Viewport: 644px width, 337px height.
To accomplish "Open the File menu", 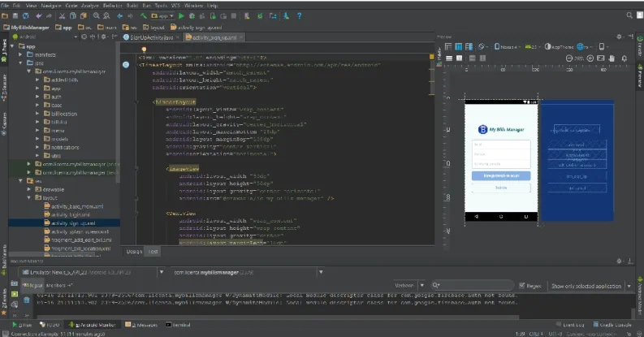I will 5,6.
